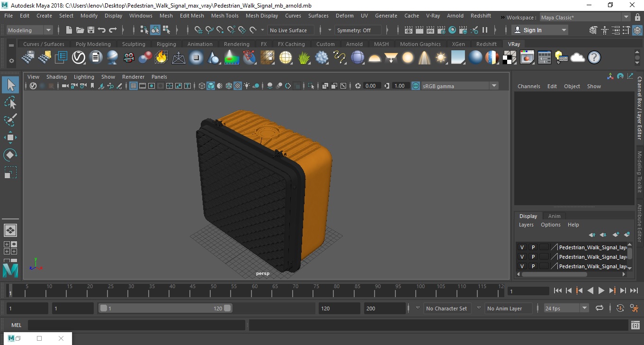Start IPR render from status line
644x345 pixels.
430,30
